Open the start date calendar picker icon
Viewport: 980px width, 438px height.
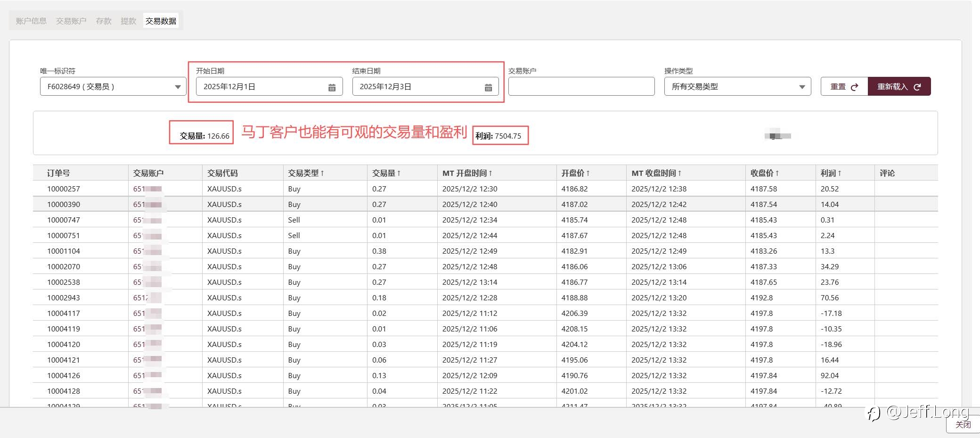(x=332, y=87)
